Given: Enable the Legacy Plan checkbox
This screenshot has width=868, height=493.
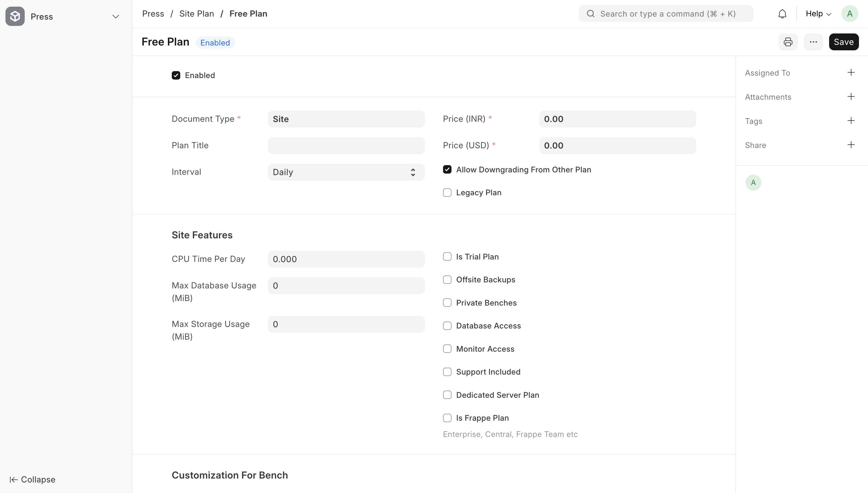Looking at the screenshot, I should 447,193.
